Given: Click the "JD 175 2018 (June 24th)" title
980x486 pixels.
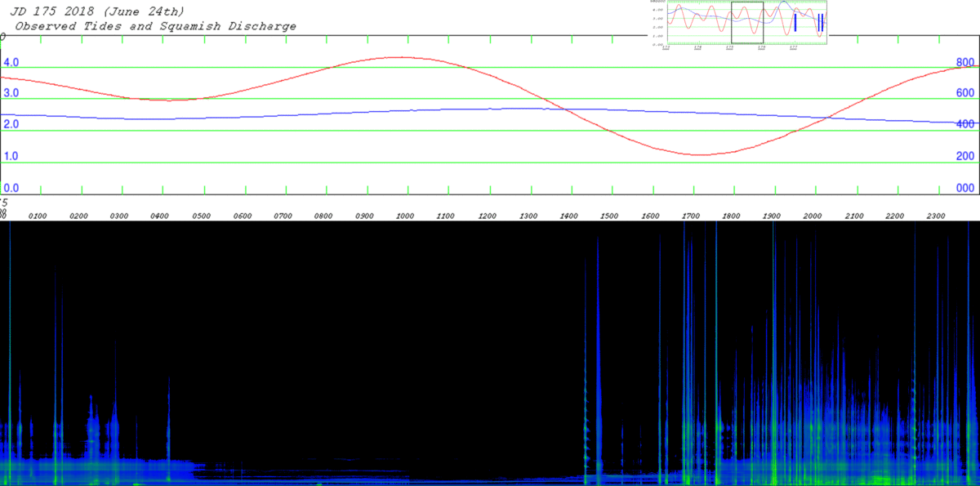Looking at the screenshot, I should point(96,11).
